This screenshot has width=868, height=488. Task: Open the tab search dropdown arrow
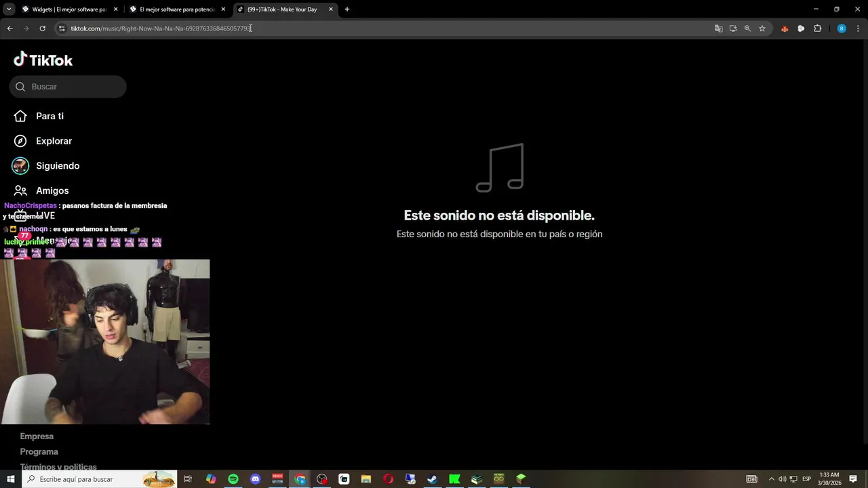click(9, 9)
